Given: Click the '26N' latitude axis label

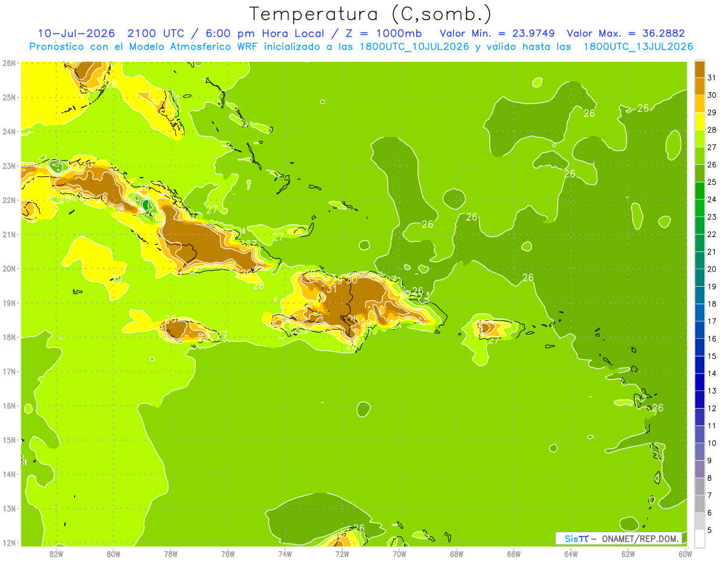Looking at the screenshot, I should click(9, 63).
